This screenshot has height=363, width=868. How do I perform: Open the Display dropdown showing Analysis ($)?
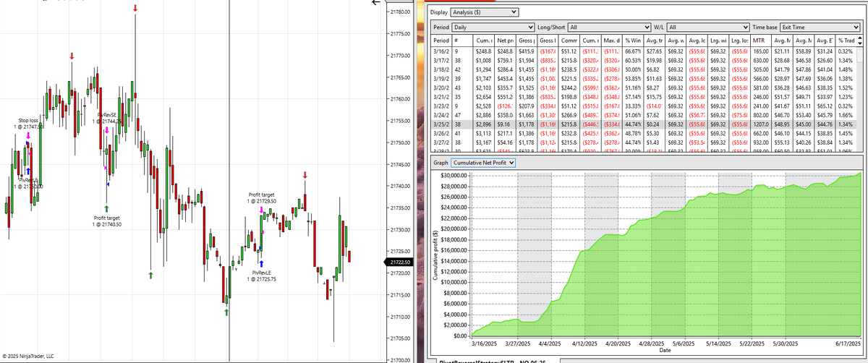(x=485, y=12)
